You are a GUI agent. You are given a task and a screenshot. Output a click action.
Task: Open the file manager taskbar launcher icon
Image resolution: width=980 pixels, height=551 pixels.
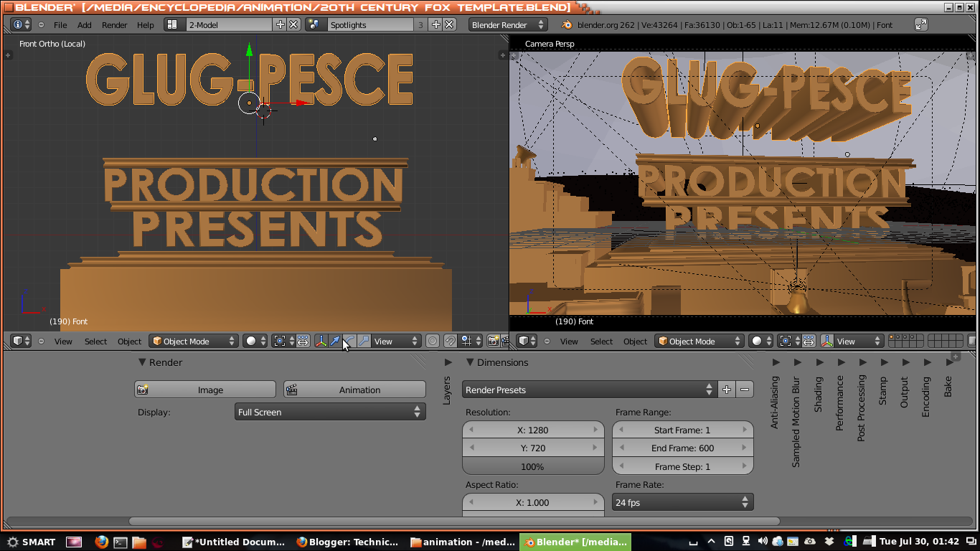(139, 542)
